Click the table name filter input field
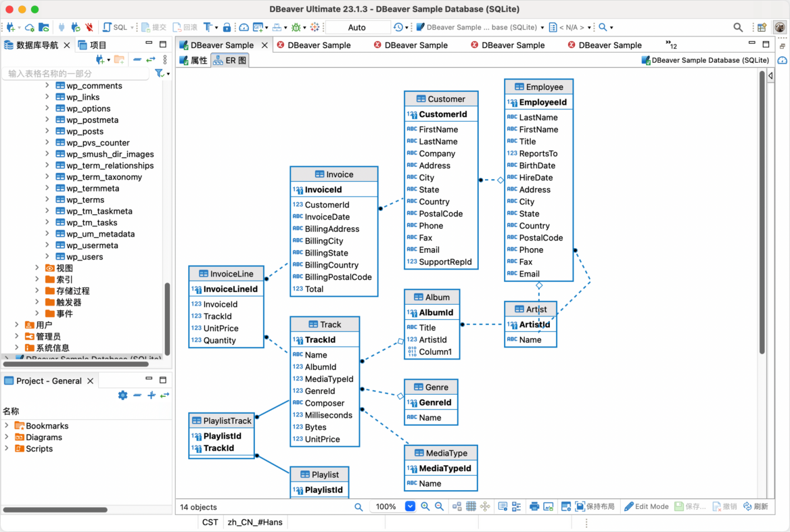Image resolution: width=790 pixels, height=532 pixels. pos(76,74)
